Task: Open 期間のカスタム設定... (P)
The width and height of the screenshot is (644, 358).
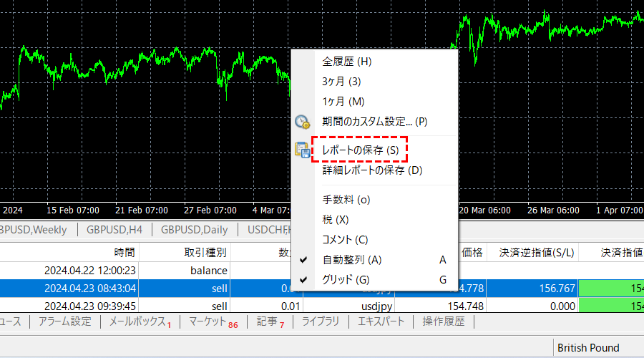Action: pyautogui.click(x=374, y=122)
